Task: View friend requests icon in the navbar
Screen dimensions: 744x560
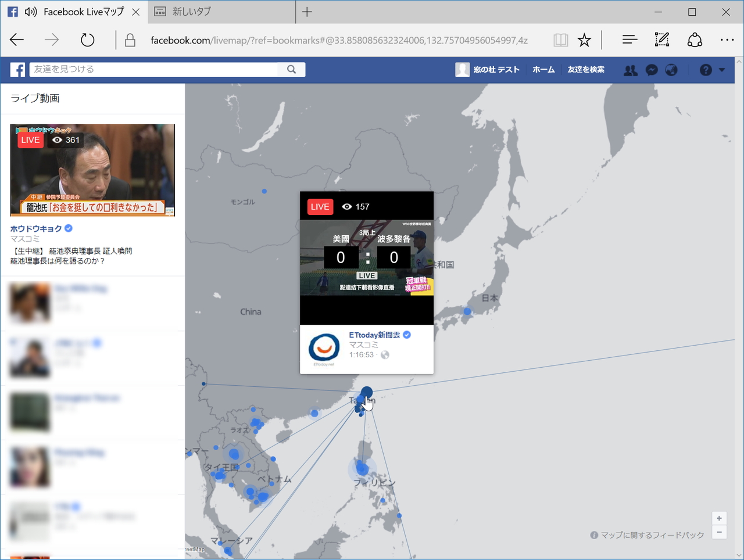Action: point(630,70)
